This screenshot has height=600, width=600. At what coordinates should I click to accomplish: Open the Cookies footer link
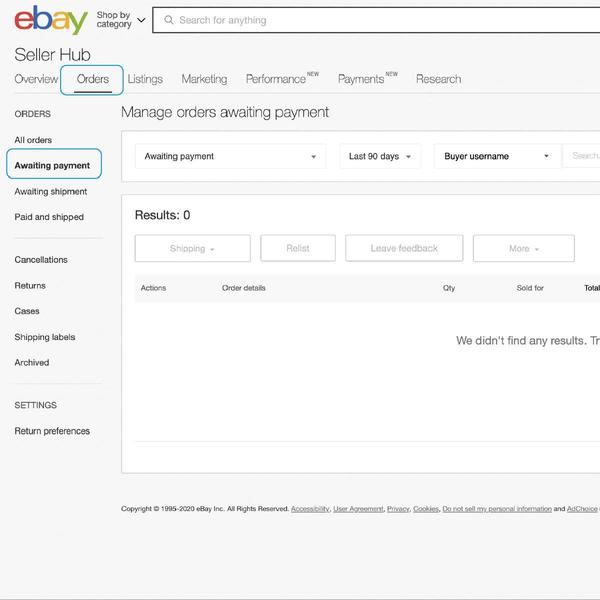click(x=426, y=509)
